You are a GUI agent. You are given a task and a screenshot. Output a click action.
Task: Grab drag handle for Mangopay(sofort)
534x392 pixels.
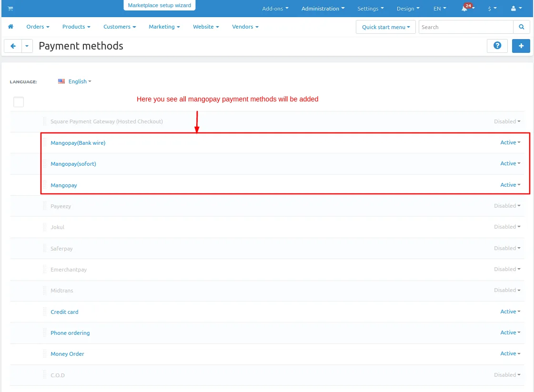(x=45, y=164)
